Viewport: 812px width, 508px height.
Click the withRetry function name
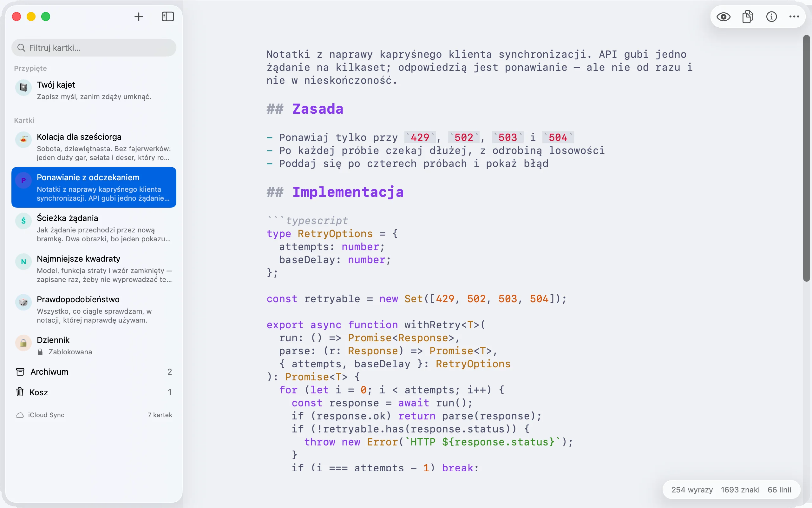[433, 325]
